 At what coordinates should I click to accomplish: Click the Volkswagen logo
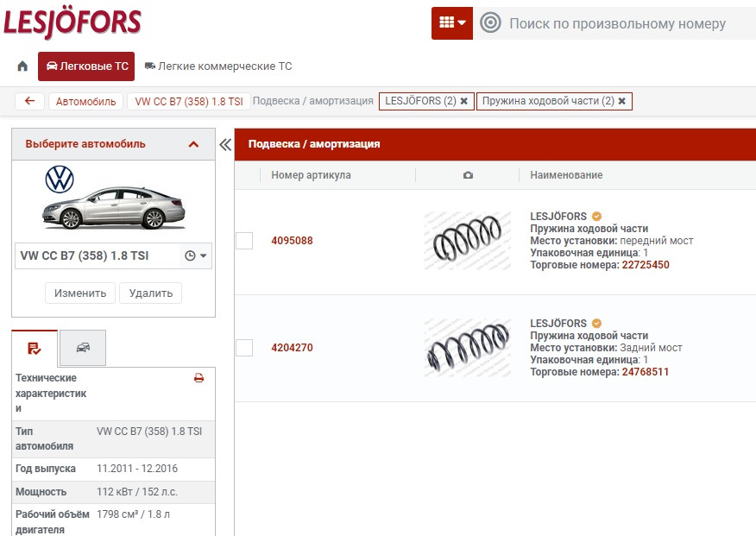[60, 180]
